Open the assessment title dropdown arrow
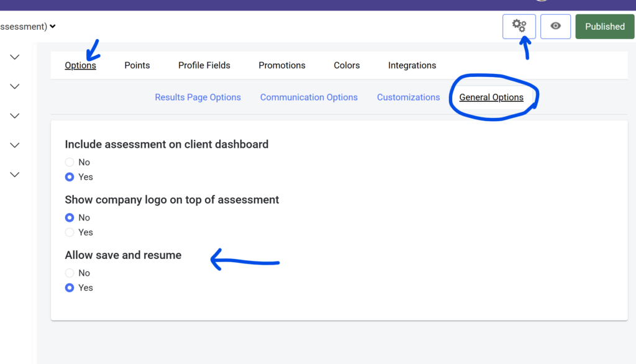This screenshot has height=364, width=636. [53, 27]
